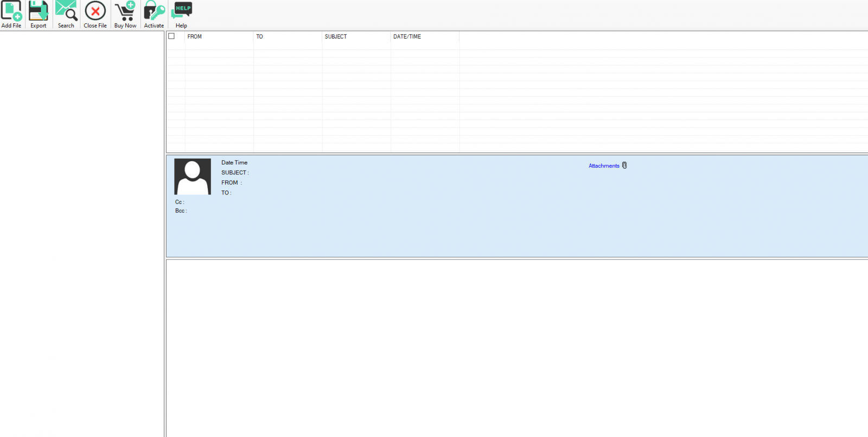Select the Cc field label

point(180,202)
